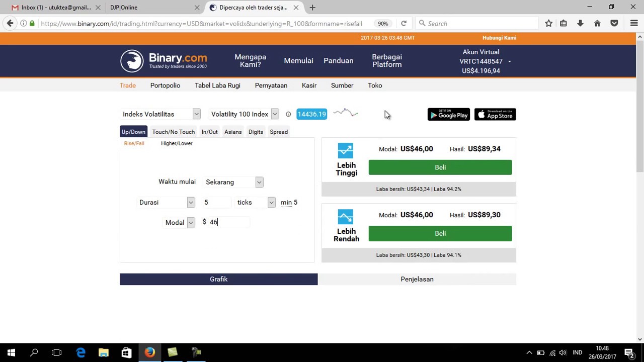
Task: Open the Pernyataan menu
Action: 271,85
